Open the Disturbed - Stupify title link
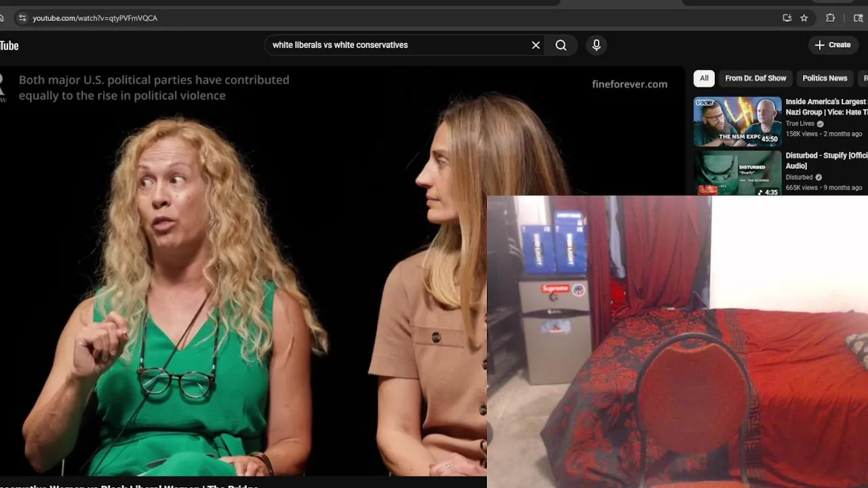The height and width of the screenshot is (488, 868). (x=826, y=161)
